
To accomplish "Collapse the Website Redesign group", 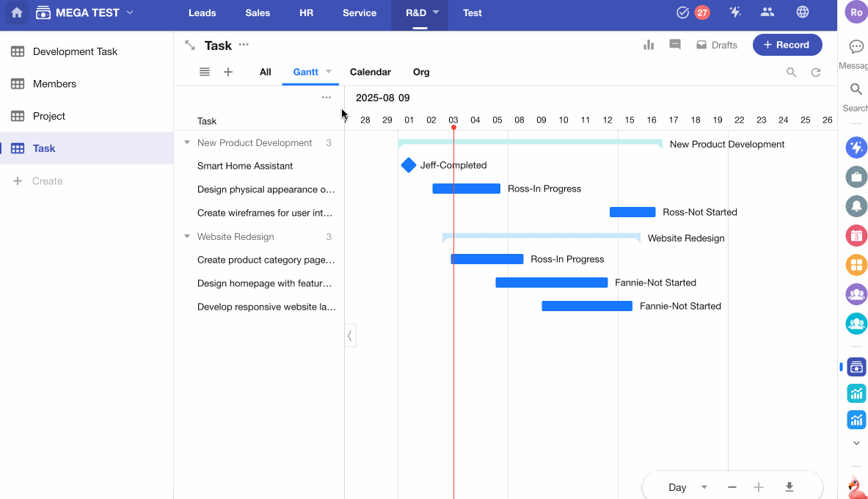I will tap(187, 237).
